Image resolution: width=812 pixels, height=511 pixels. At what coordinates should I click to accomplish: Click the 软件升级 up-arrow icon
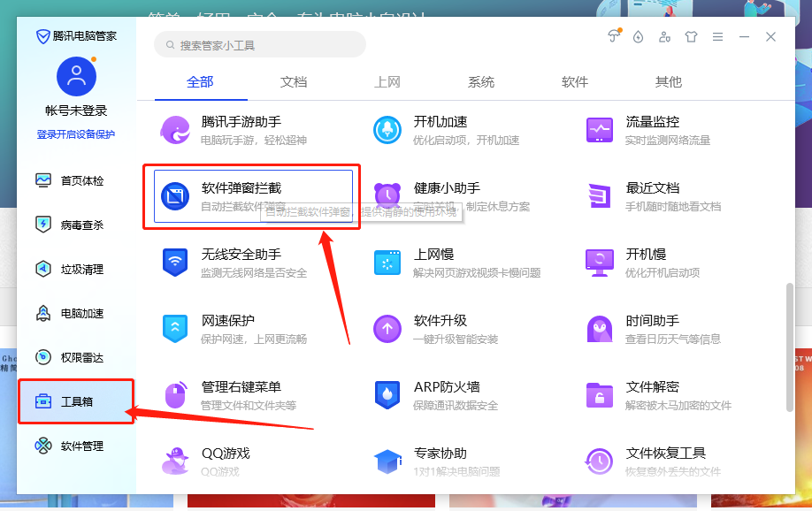pos(387,329)
